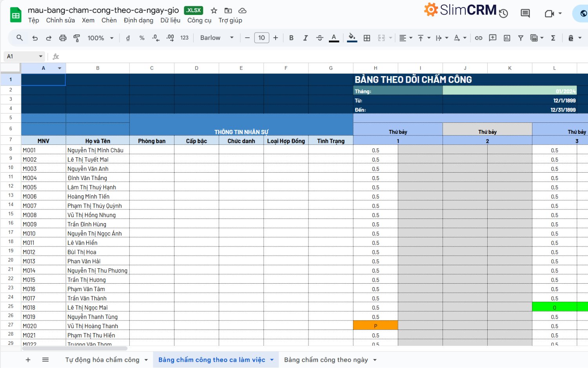Click the add new sheet plus button
Screen dimensions: 588x368
click(x=28, y=360)
